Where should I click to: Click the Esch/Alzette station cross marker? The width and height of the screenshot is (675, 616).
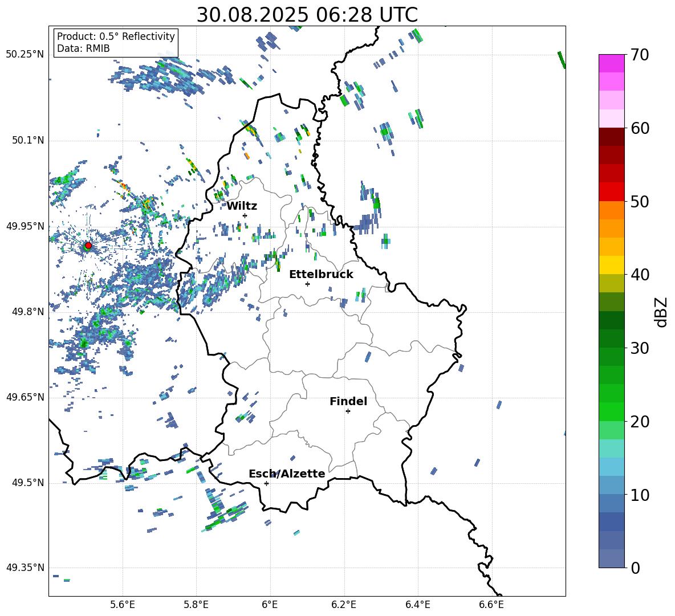pyautogui.click(x=266, y=483)
